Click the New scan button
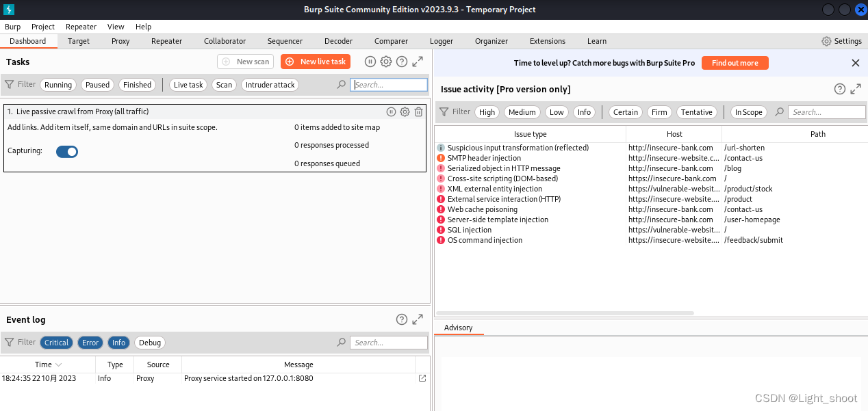868x411 pixels. pyautogui.click(x=245, y=62)
